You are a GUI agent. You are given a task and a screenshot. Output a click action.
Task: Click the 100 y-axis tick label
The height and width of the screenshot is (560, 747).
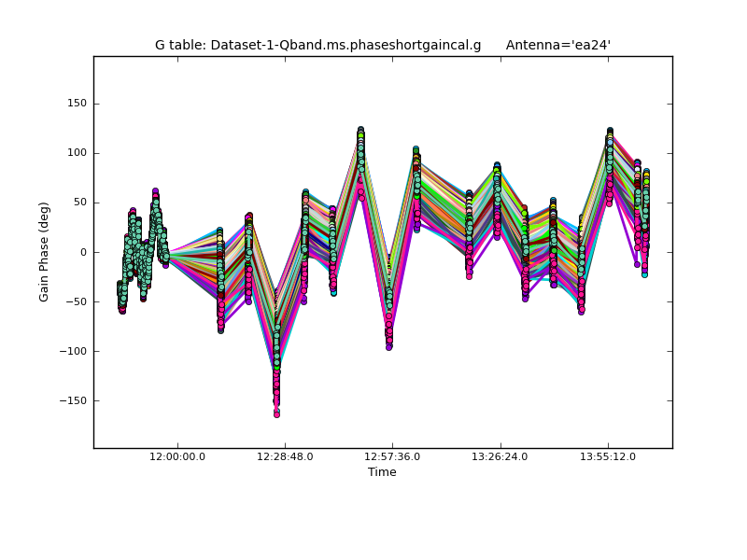(77, 153)
